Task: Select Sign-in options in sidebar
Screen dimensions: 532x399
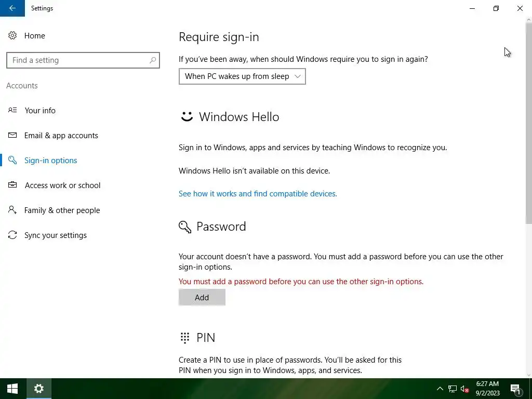Action: click(50, 160)
